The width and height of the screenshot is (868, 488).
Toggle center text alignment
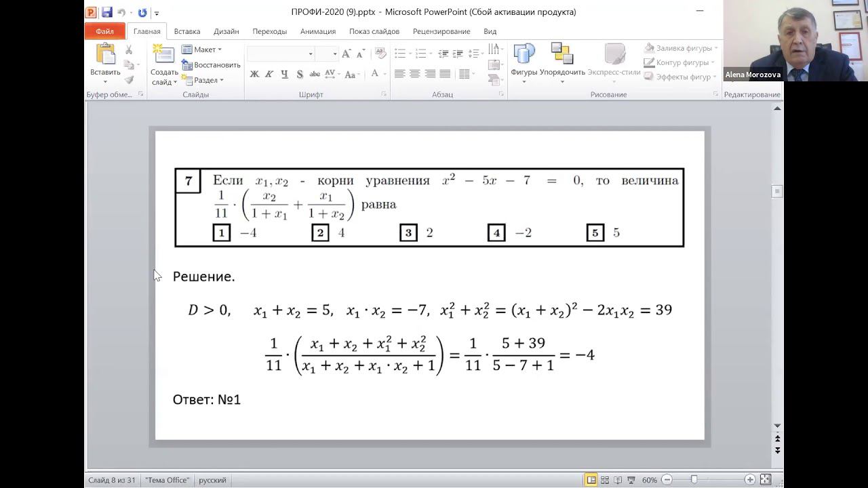point(415,74)
